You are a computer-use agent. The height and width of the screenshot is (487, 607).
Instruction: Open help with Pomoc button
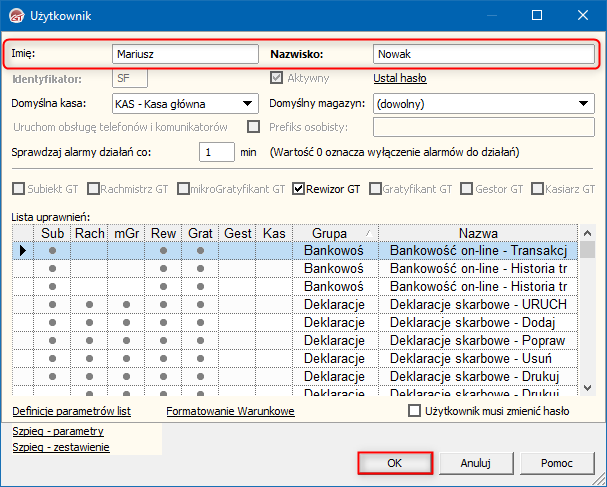(556, 463)
